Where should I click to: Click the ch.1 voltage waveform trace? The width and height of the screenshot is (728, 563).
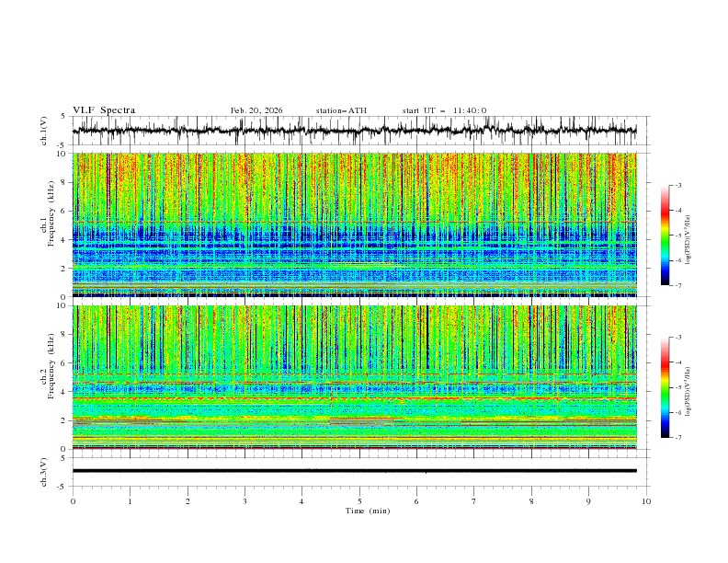[355, 131]
